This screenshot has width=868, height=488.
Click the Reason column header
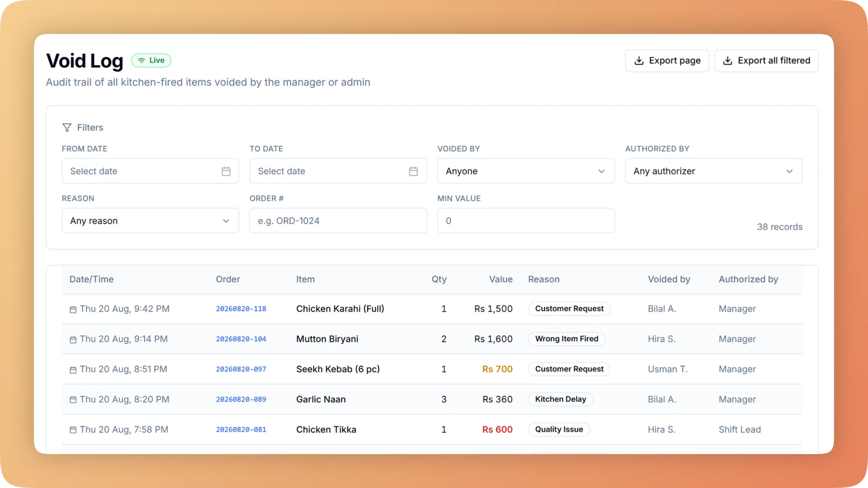point(544,279)
